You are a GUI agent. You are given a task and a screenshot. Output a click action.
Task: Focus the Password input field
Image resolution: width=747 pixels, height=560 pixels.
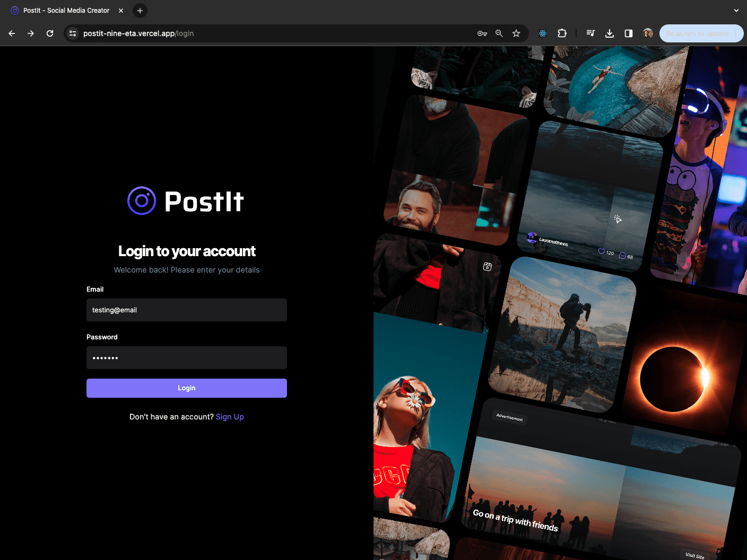coord(187,358)
